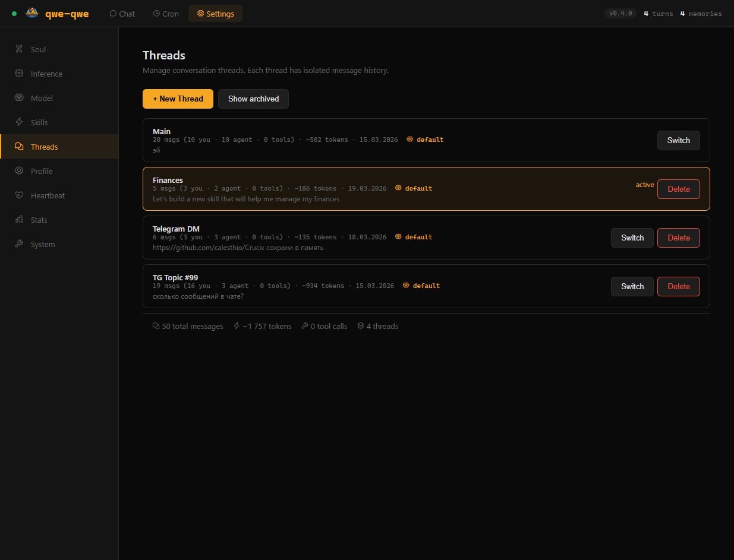The height and width of the screenshot is (560, 734).
Task: Select the TG Topic #99 thread title
Action: coord(175,277)
